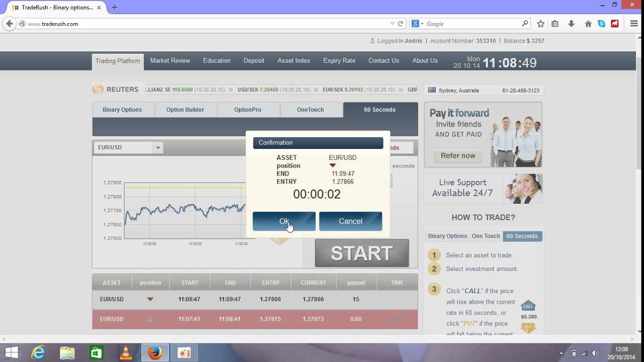
Task: Open the Asset Index page
Action: (294, 60)
